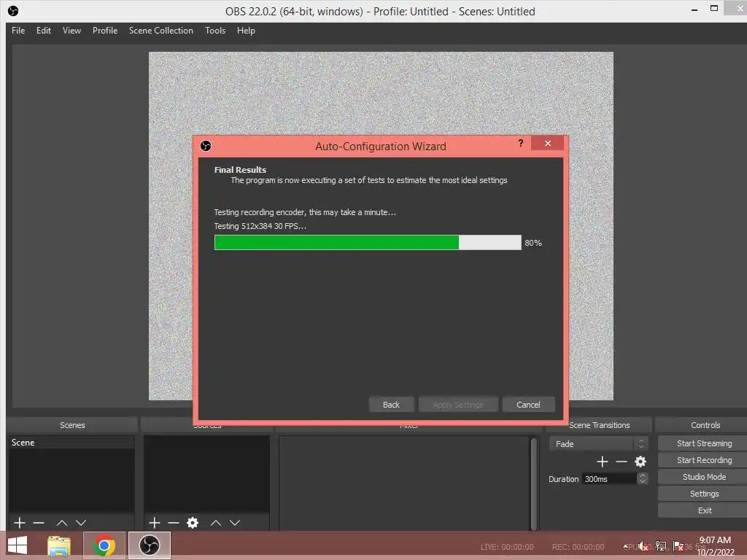
Task: Toggle Studio Mode
Action: (x=704, y=477)
